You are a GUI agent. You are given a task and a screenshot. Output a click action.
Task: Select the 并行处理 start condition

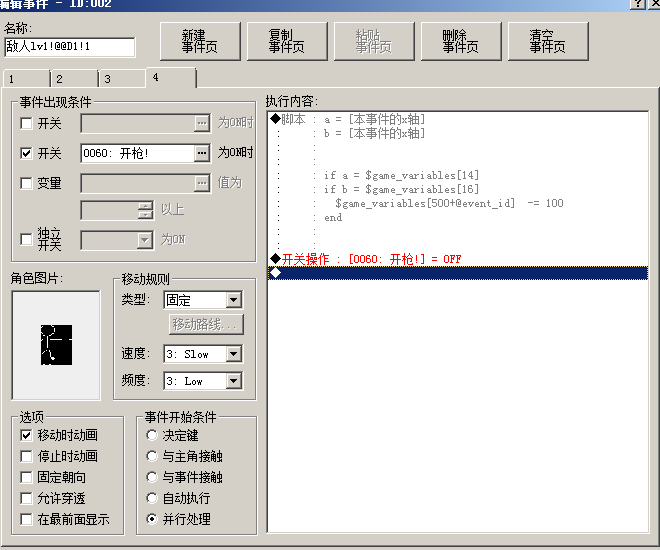pyautogui.click(x=152, y=519)
